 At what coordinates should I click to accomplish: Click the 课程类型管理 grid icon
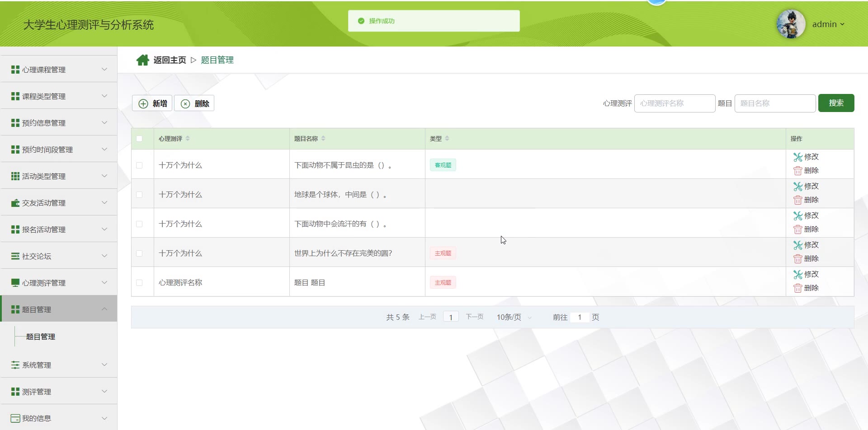point(15,96)
